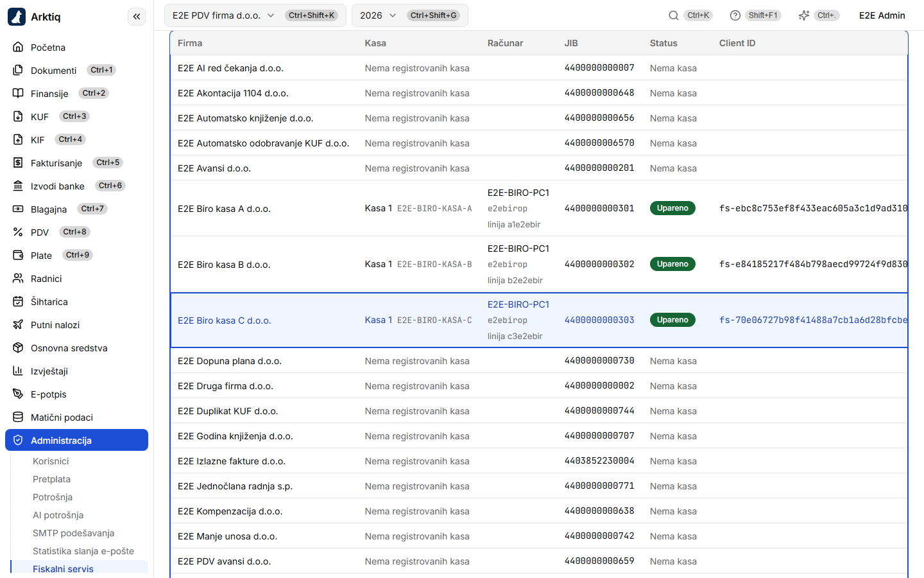924x578 pixels.
Task: Open the Korisnici submenu item
Action: click(51, 461)
